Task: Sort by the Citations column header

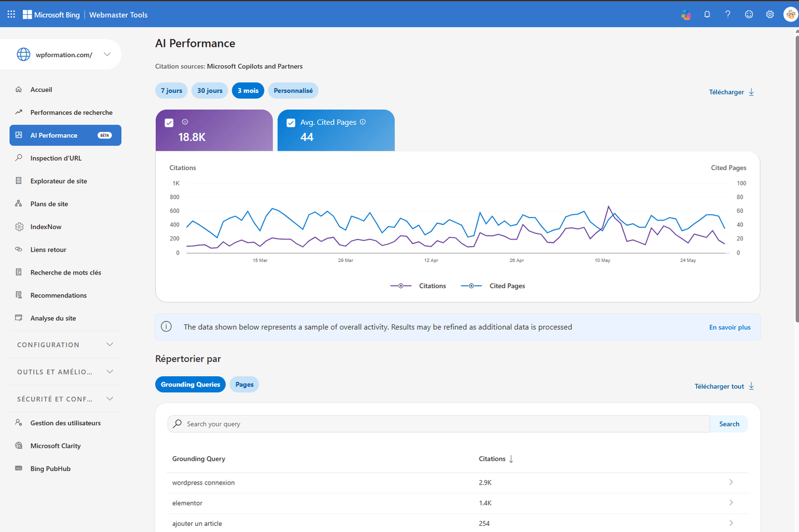Action: (496, 459)
